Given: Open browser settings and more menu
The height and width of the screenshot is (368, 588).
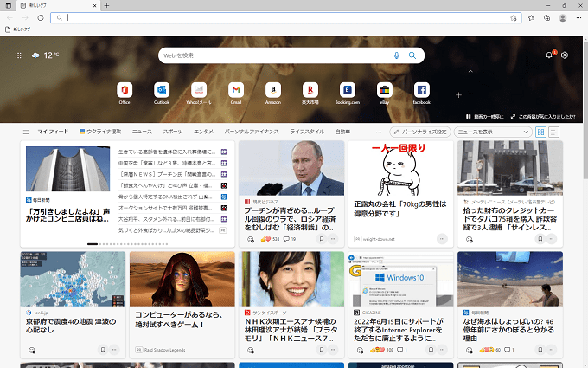Looking at the screenshot, I should (578, 17).
